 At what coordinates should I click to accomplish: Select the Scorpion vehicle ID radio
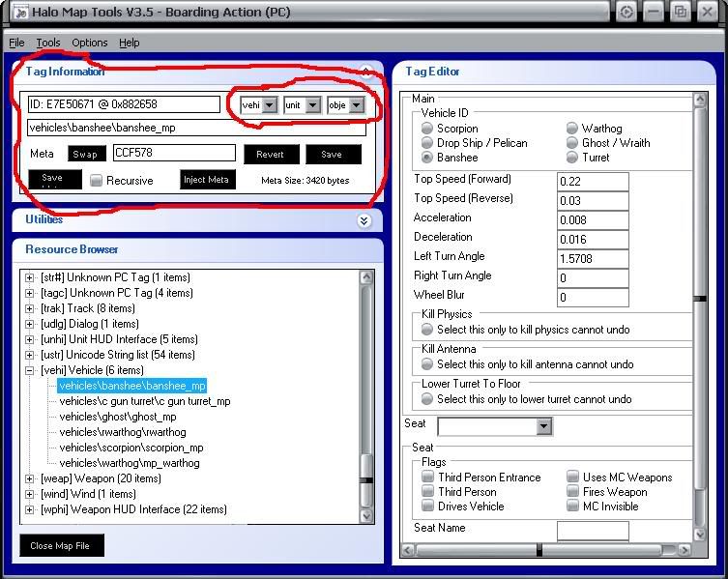pyautogui.click(x=426, y=128)
